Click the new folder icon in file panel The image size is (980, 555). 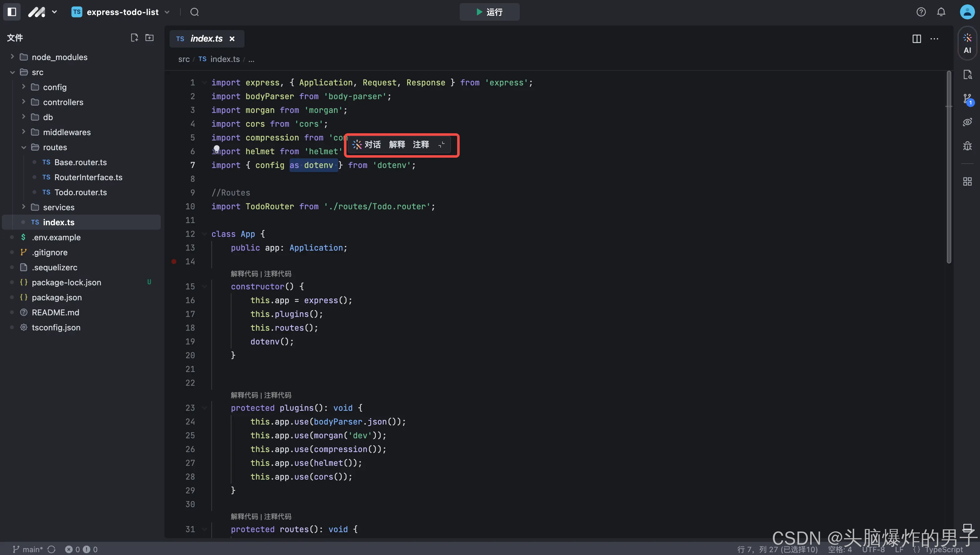[149, 37]
